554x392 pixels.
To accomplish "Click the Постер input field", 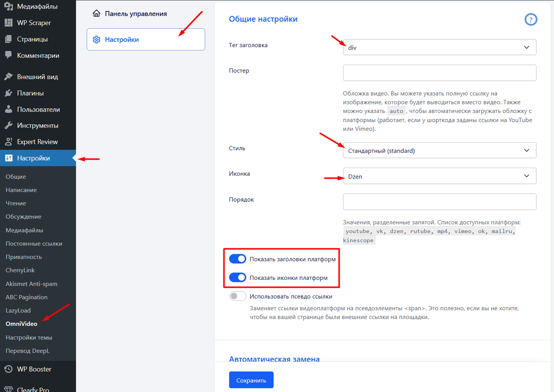I will 440,72.
